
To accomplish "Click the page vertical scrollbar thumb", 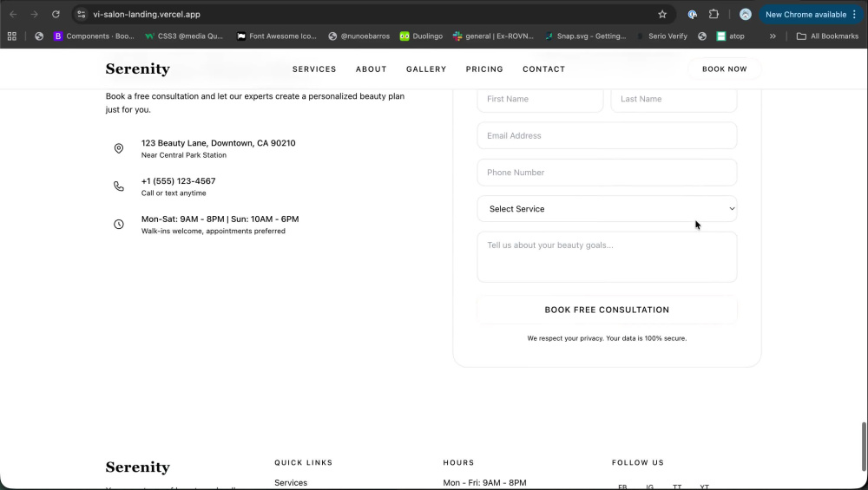I will 864,447.
